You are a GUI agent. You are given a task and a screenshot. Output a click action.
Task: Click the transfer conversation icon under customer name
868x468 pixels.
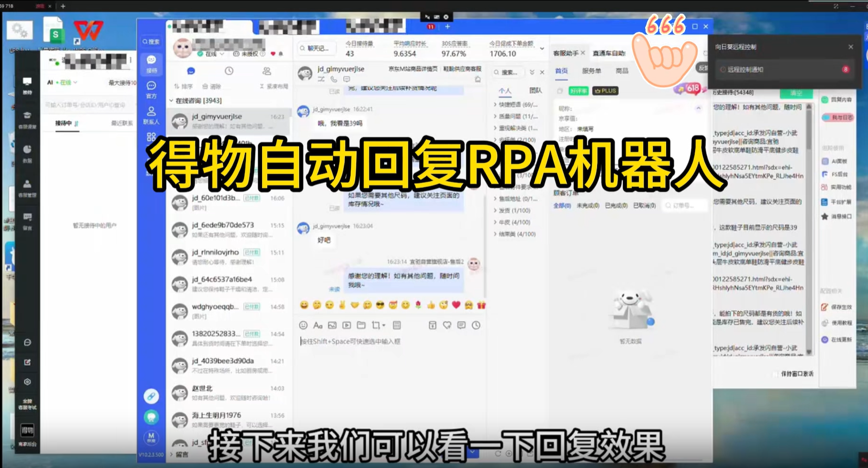(321, 79)
